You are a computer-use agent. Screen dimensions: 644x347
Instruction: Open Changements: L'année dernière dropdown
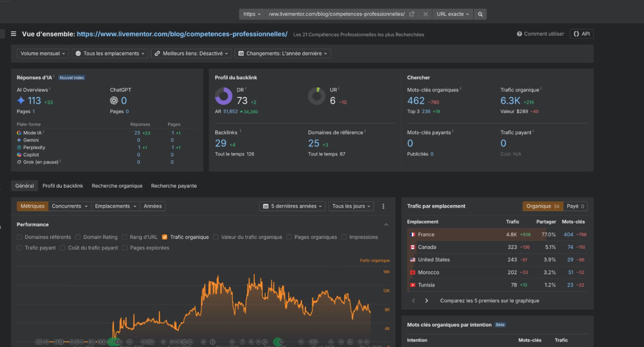(283, 53)
